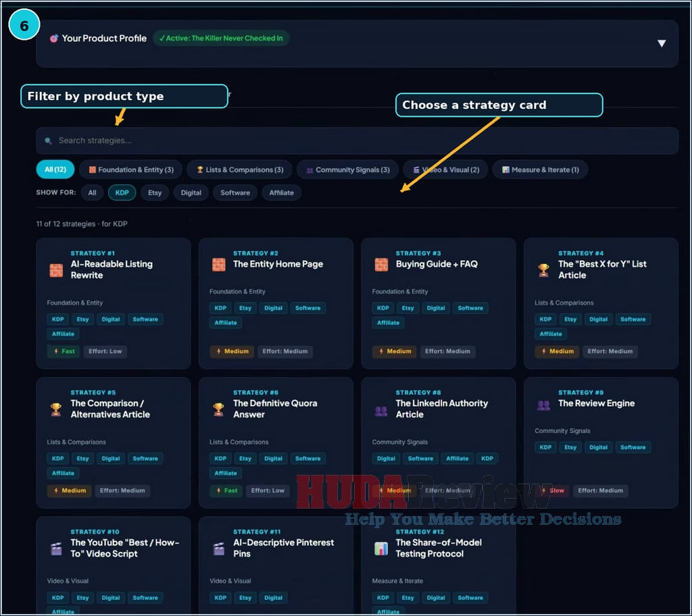Open the AI-Readable Listing Rewrite strategy title
This screenshot has width=692, height=616.
[x=112, y=269]
